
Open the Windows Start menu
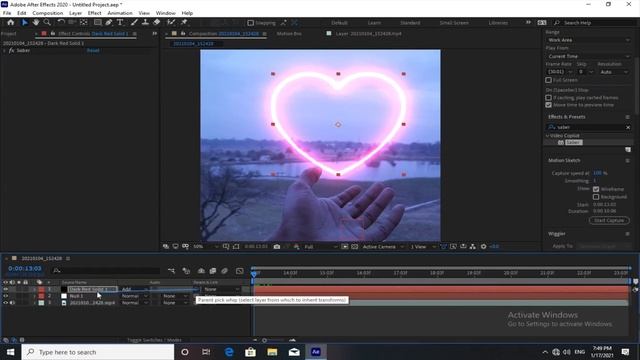pos(10,352)
